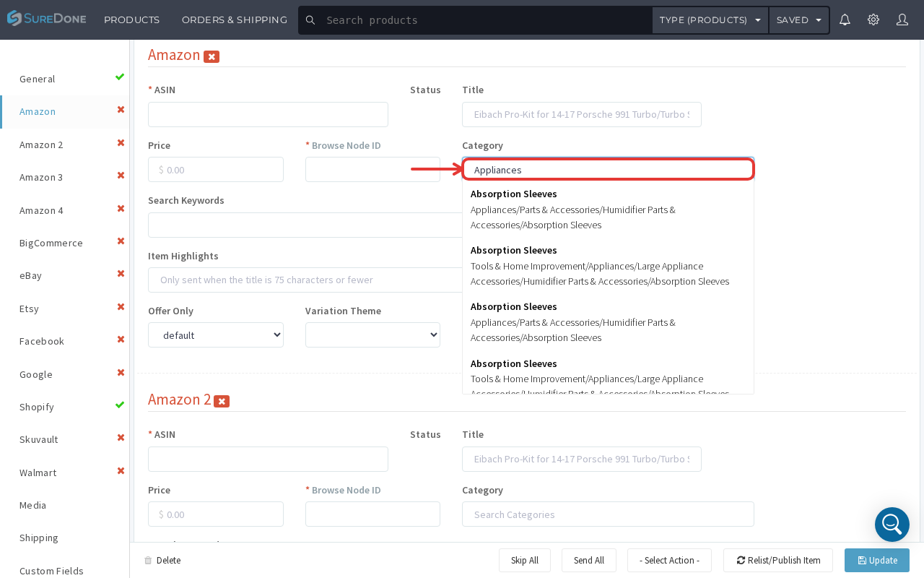Remove Amazon 2 channel with red X badge

click(x=222, y=401)
